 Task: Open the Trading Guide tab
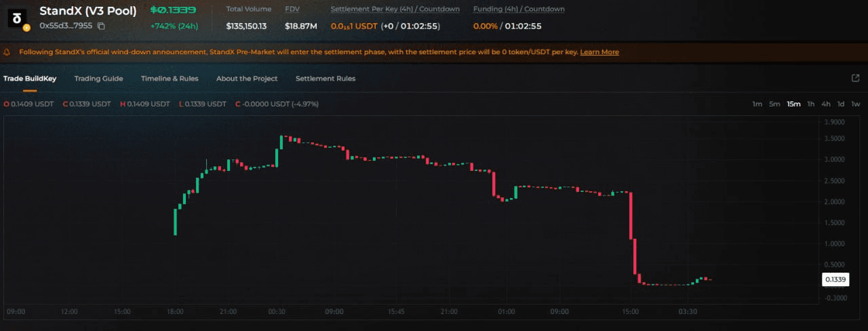click(98, 79)
